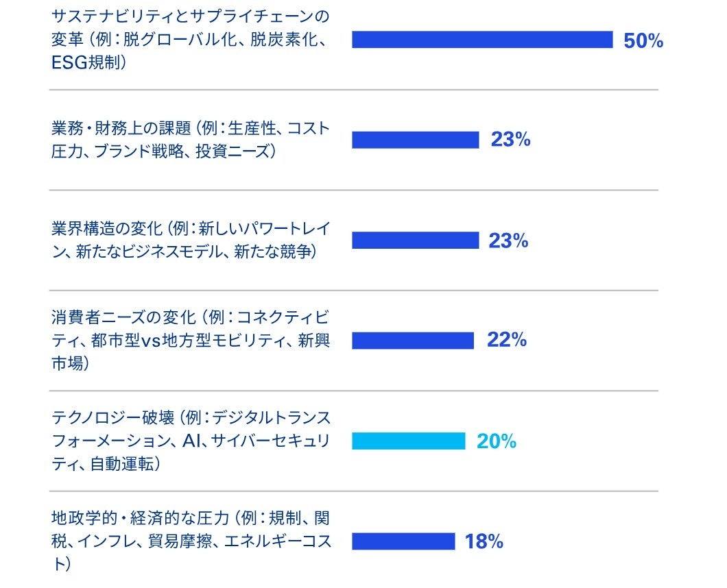Click the highlighted light blue 20% bar

tap(408, 441)
